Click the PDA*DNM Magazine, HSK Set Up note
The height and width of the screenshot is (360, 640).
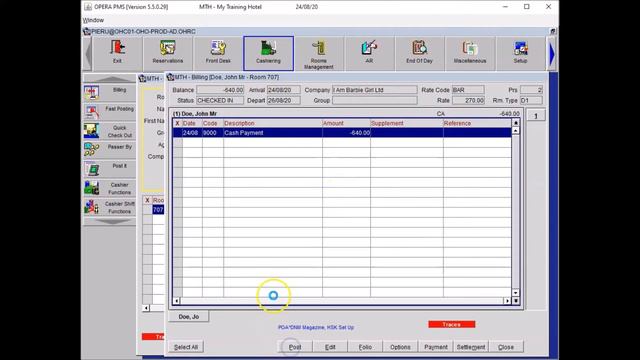(x=316, y=327)
